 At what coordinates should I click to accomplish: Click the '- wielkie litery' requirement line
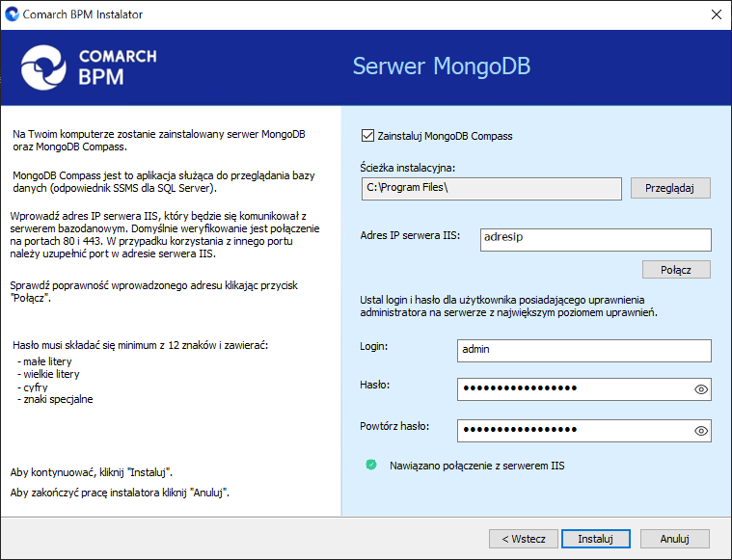[x=48, y=374]
